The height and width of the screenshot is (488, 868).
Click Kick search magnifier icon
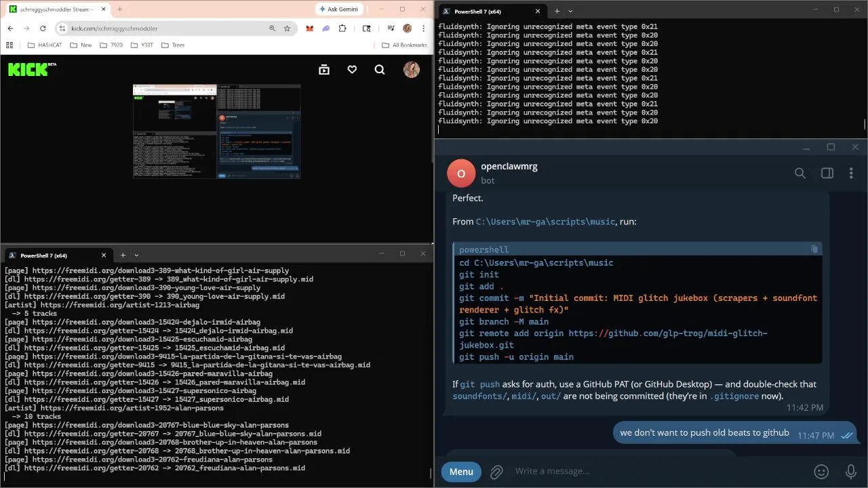coord(380,69)
